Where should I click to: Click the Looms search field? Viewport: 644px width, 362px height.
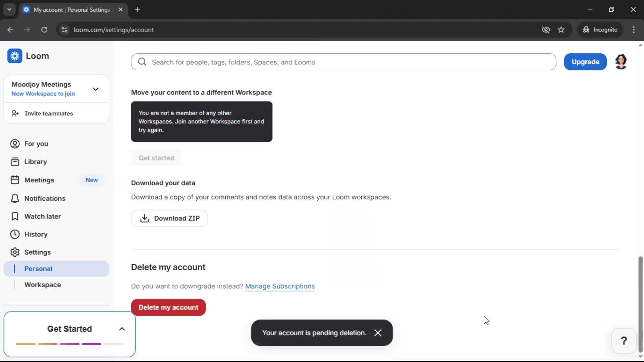pyautogui.click(x=343, y=62)
